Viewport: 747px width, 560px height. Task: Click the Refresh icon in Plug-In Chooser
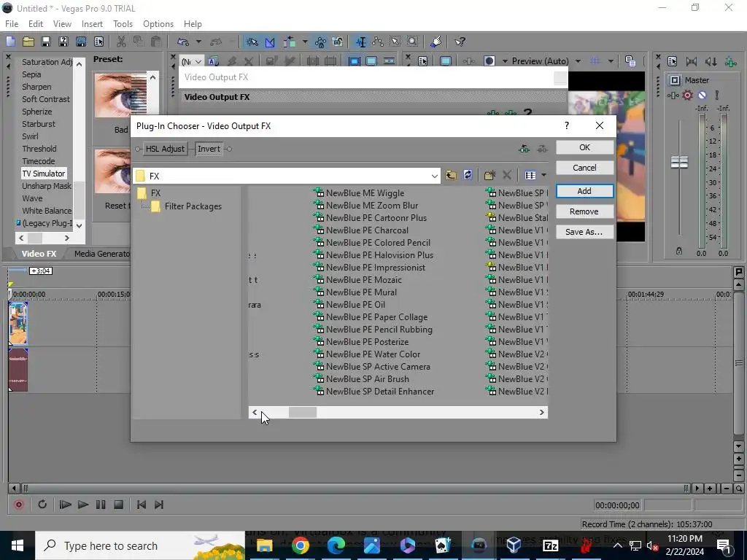[x=468, y=175]
